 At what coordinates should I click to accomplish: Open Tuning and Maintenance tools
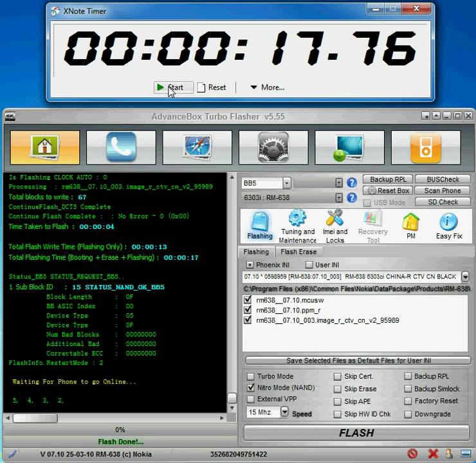297,226
